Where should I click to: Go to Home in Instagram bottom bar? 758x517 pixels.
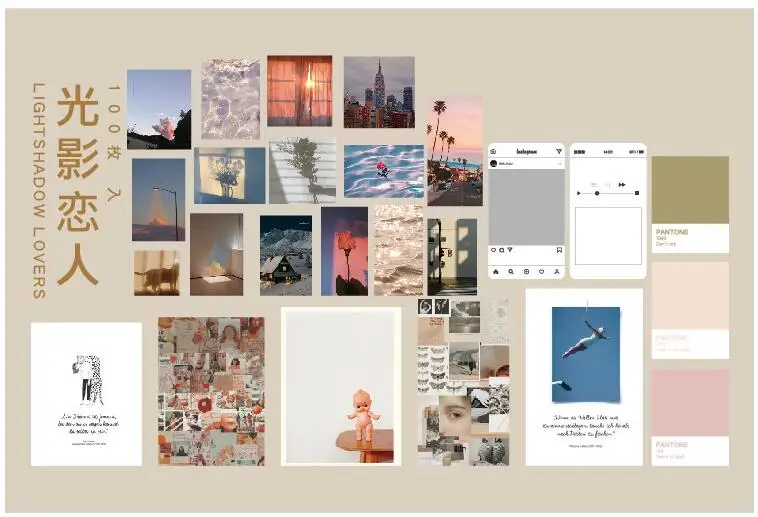[x=496, y=272]
